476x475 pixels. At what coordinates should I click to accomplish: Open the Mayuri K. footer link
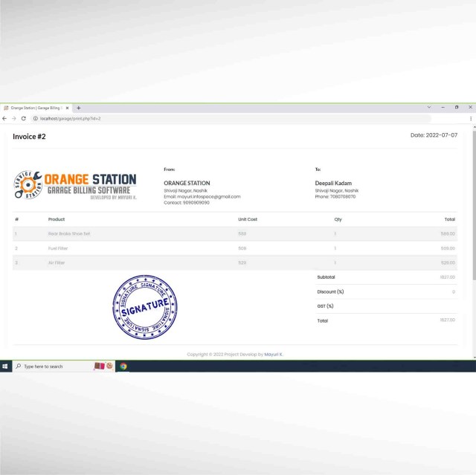pos(274,355)
